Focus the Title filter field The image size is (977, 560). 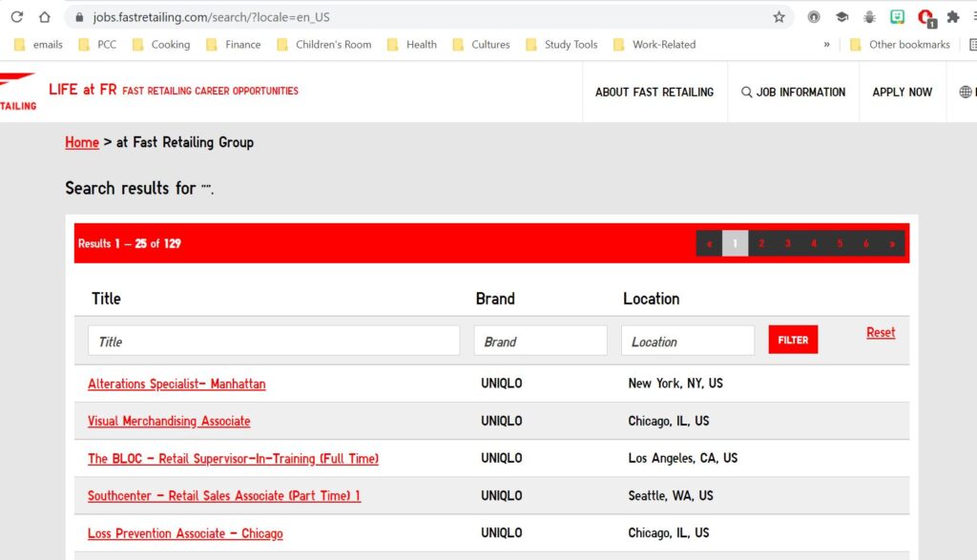[x=274, y=341]
